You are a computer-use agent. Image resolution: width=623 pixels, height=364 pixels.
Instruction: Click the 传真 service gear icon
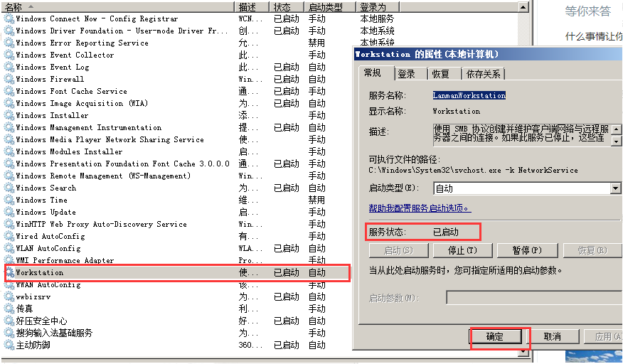point(9,309)
